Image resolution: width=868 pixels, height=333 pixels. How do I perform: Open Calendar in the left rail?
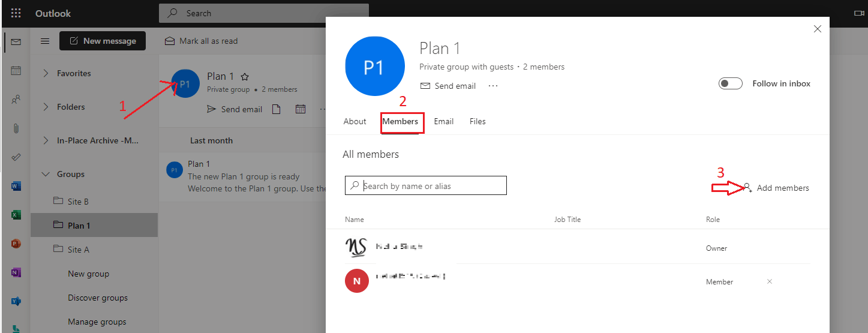click(x=16, y=71)
